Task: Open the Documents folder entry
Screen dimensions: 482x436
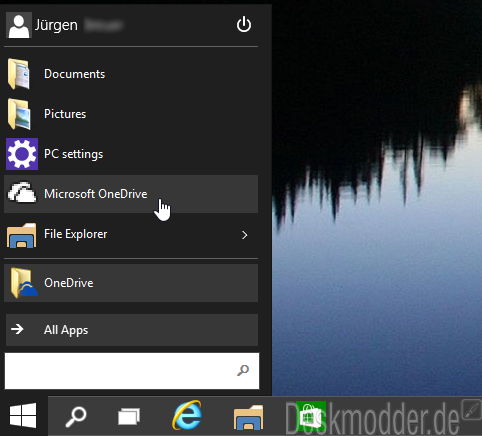Action: click(131, 74)
